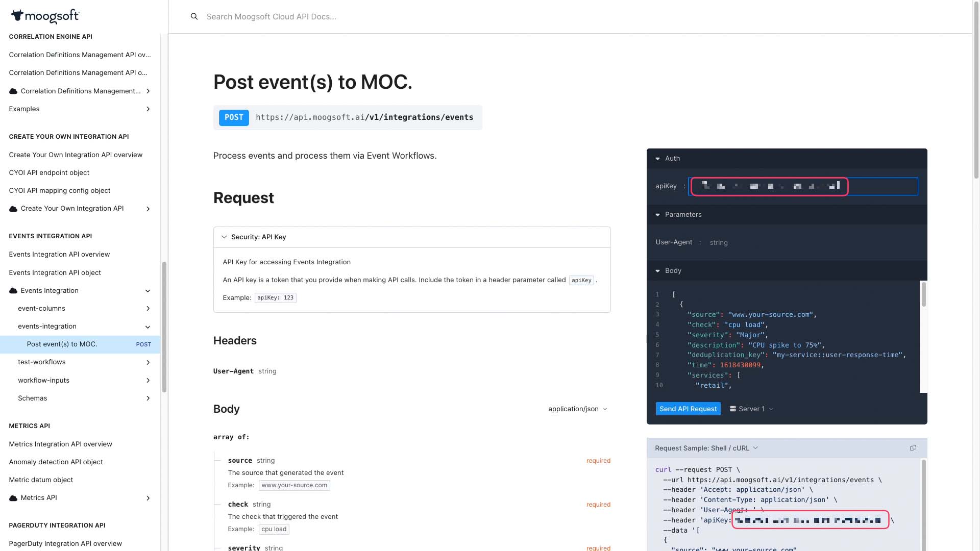The height and width of the screenshot is (551, 980).
Task: Click the apiKey input field
Action: click(803, 186)
